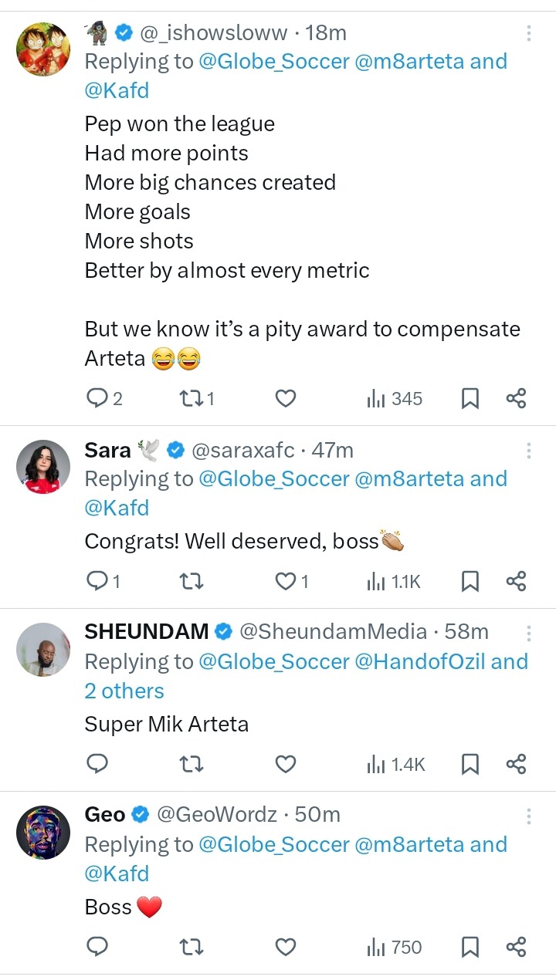This screenshot has width=556, height=980.
Task: Retweet the _ishowsloww post
Action: pyautogui.click(x=190, y=398)
